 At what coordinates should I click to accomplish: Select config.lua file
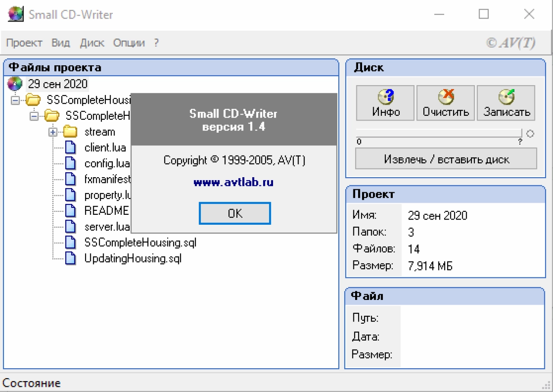107,164
